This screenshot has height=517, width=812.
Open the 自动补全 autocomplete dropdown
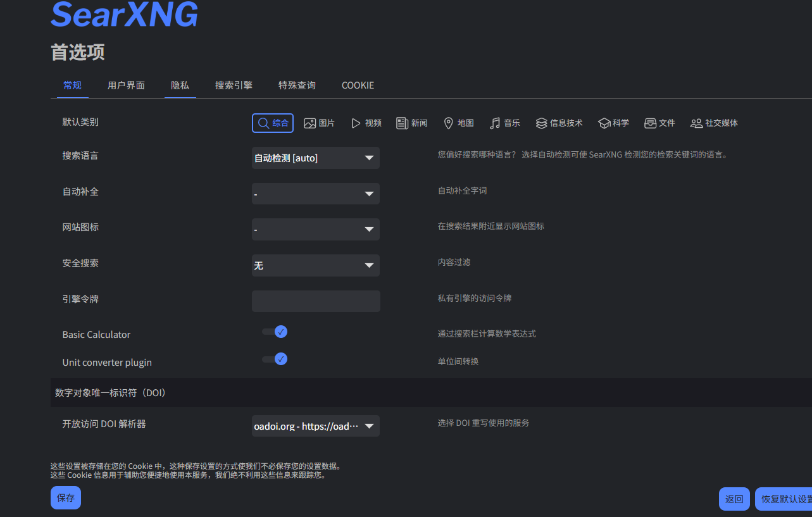point(316,194)
